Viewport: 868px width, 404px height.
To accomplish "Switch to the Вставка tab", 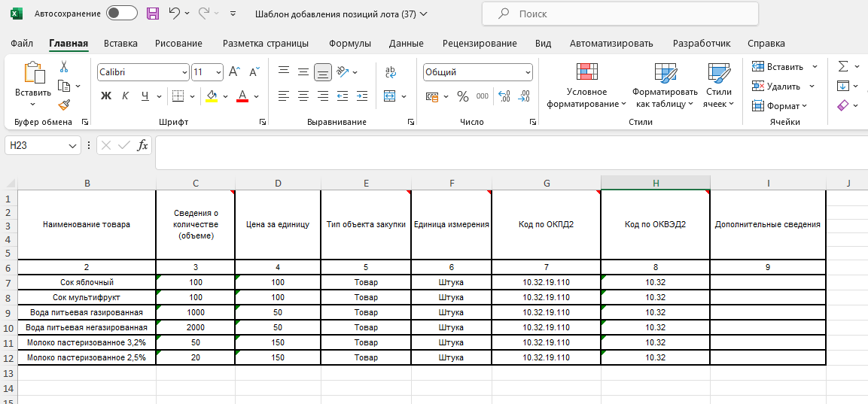I will click(x=120, y=43).
